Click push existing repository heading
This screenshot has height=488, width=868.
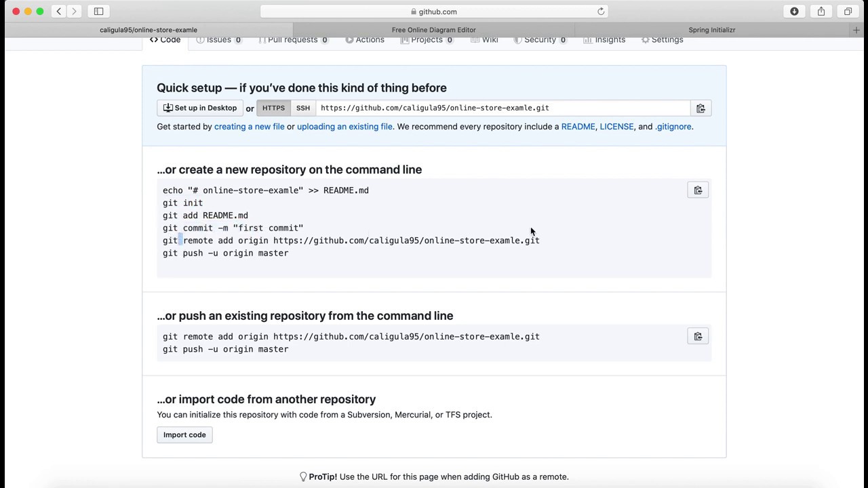[x=305, y=316]
